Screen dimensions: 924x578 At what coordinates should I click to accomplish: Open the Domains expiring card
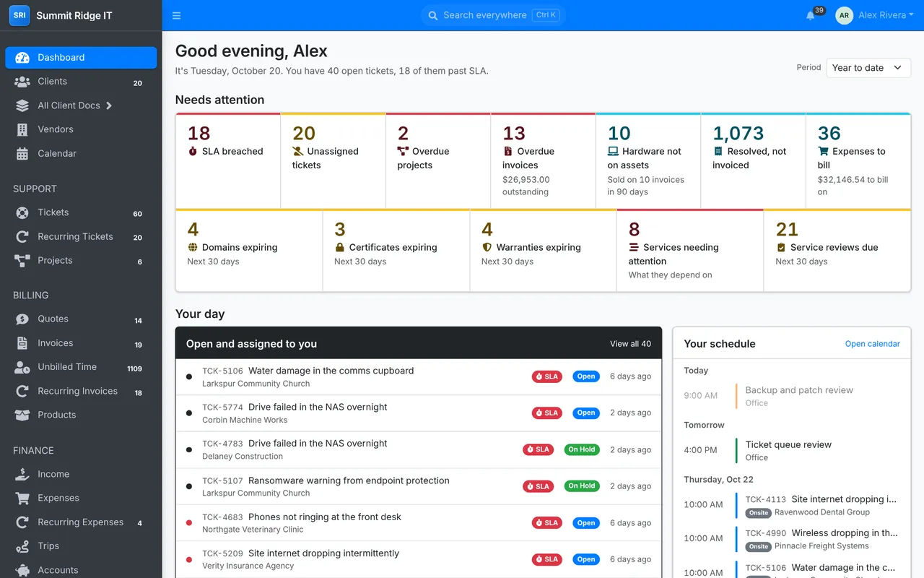click(x=249, y=251)
